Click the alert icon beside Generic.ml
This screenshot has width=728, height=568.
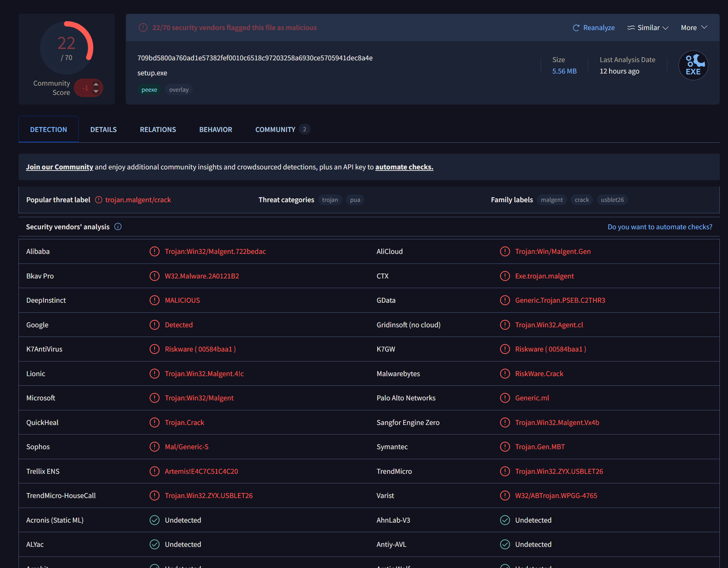click(x=504, y=398)
